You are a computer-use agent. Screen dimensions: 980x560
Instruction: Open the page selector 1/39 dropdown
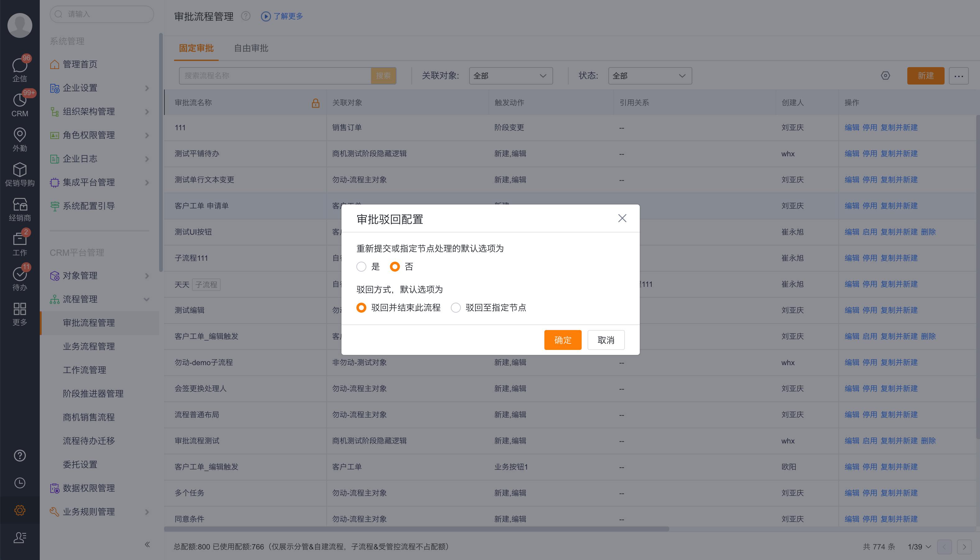(919, 547)
